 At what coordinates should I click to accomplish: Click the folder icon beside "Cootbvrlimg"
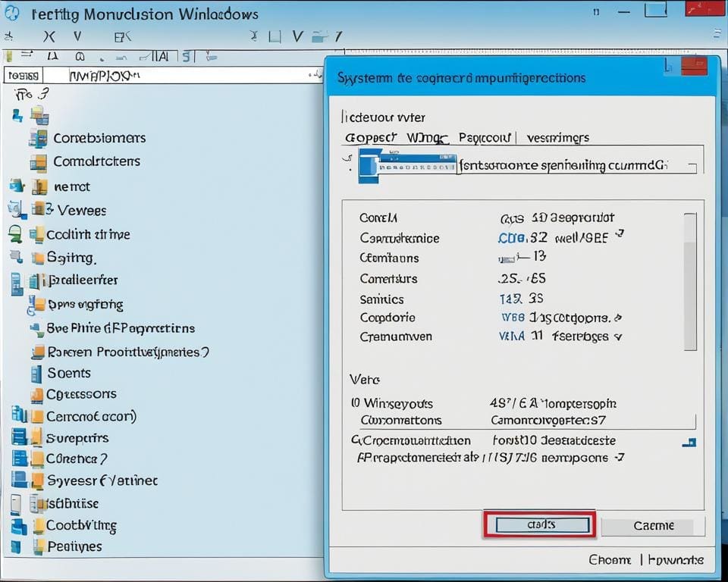pyautogui.click(x=39, y=526)
